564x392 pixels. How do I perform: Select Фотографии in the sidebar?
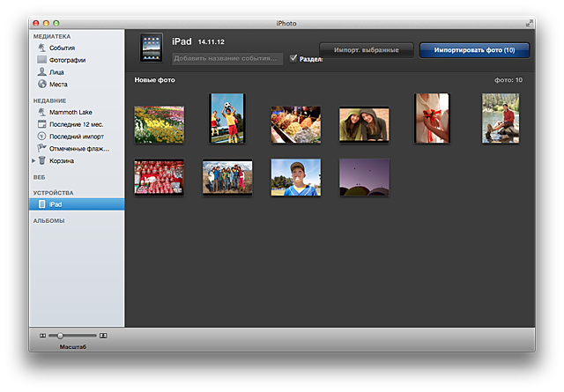(x=68, y=60)
